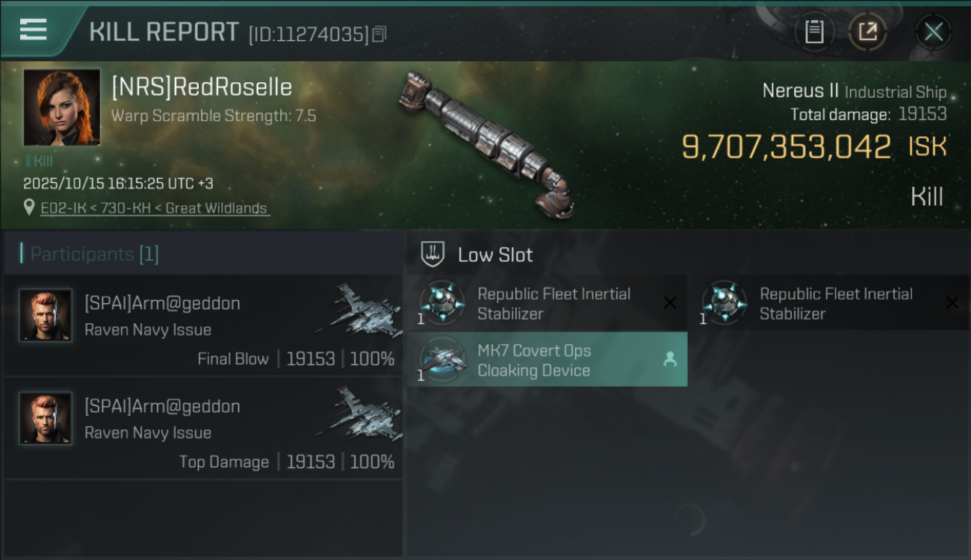Copy the kill report ID
The width and height of the screenshot is (971, 560).
click(379, 34)
